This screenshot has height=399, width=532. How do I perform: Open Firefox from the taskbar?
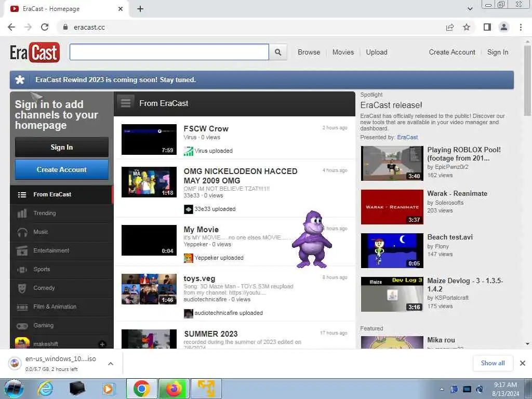click(174, 389)
